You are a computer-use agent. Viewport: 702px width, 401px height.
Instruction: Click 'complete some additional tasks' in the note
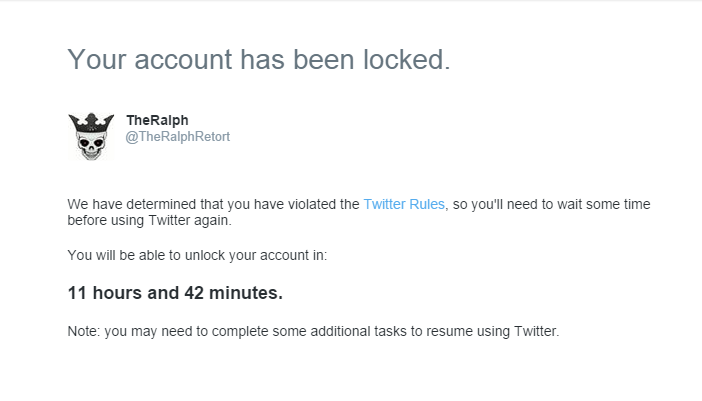click(x=309, y=331)
